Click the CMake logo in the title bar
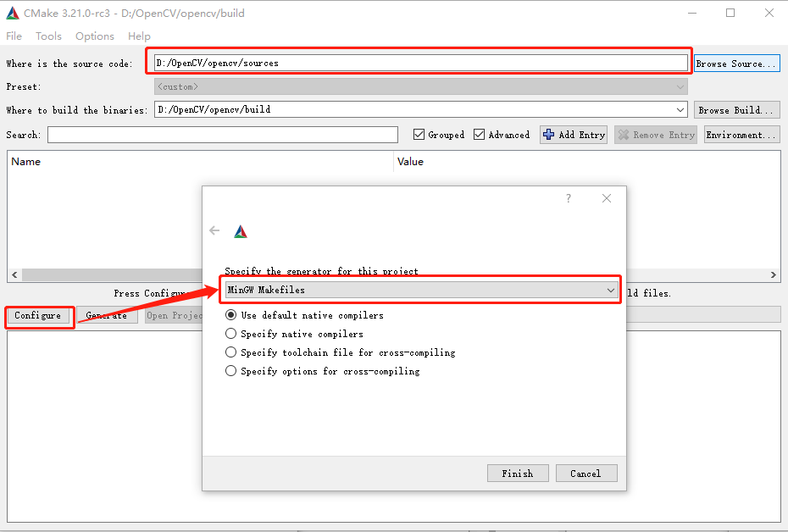Image resolution: width=788 pixels, height=532 pixels. pos(12,12)
